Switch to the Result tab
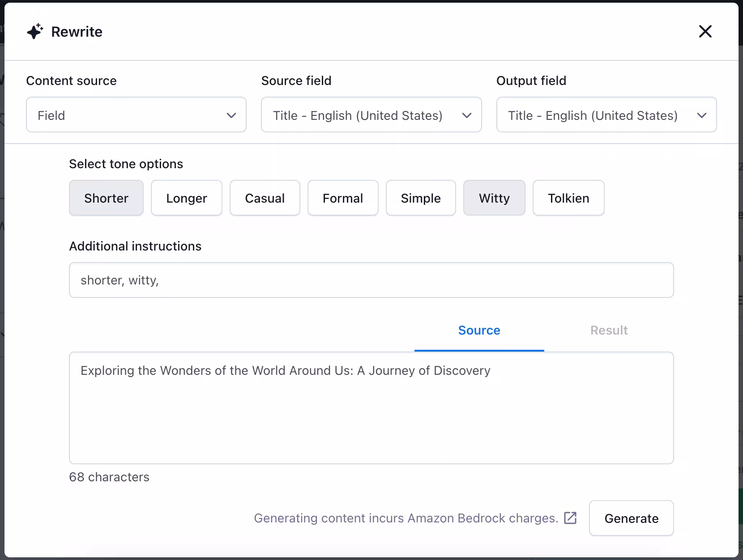The image size is (743, 560). [609, 330]
